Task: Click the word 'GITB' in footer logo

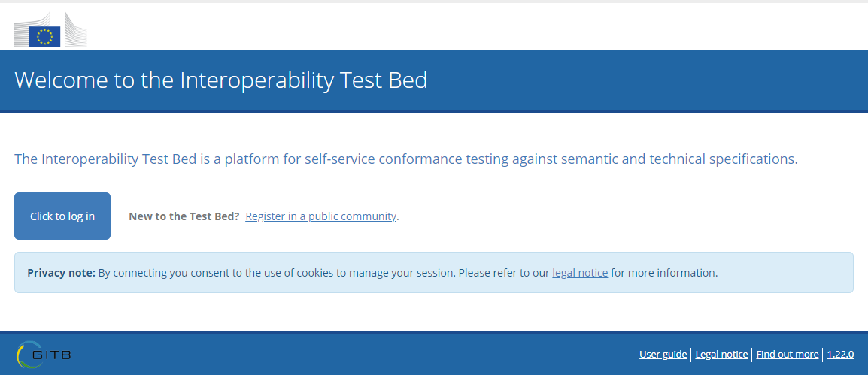Action: [51, 355]
